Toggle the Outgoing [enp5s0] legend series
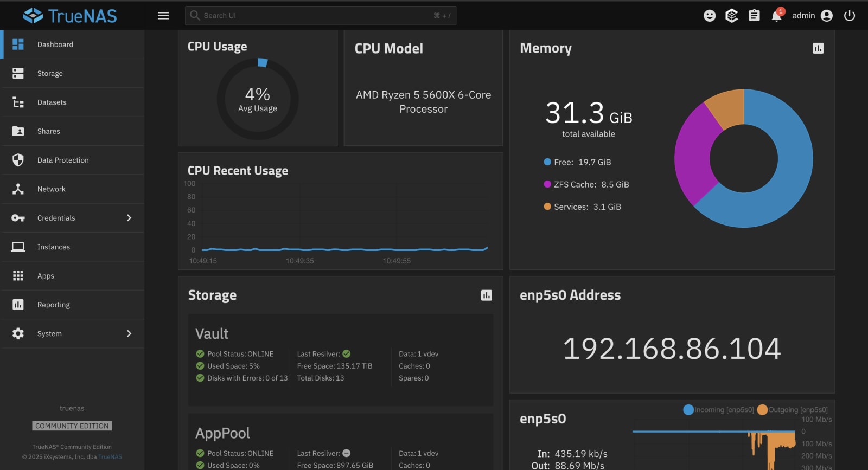 792,410
